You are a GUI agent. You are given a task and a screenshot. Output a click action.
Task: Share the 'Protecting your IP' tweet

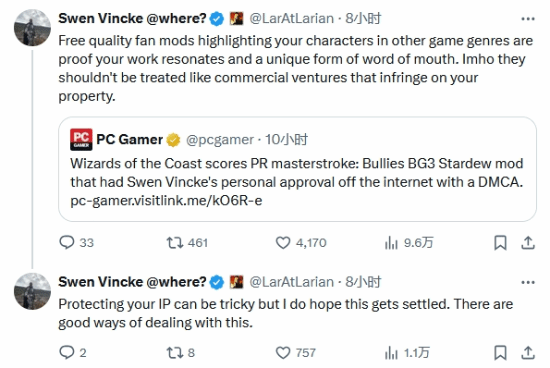pos(528,353)
